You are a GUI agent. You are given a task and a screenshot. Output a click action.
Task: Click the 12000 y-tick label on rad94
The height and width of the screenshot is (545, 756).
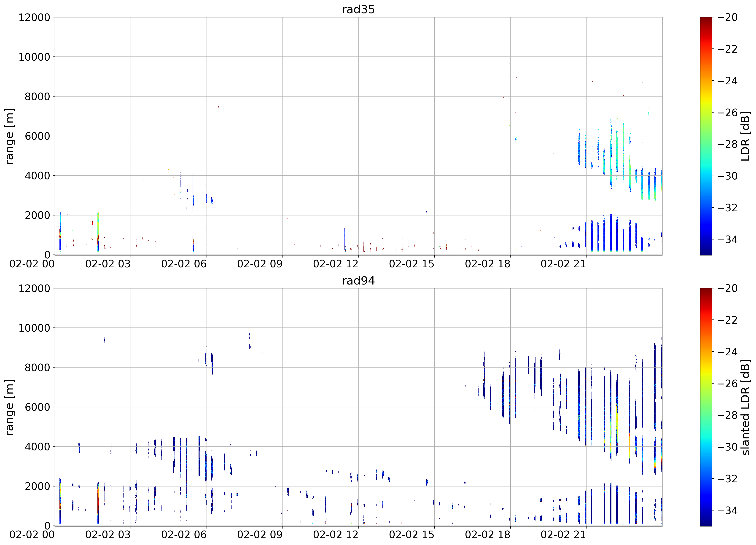(x=34, y=288)
